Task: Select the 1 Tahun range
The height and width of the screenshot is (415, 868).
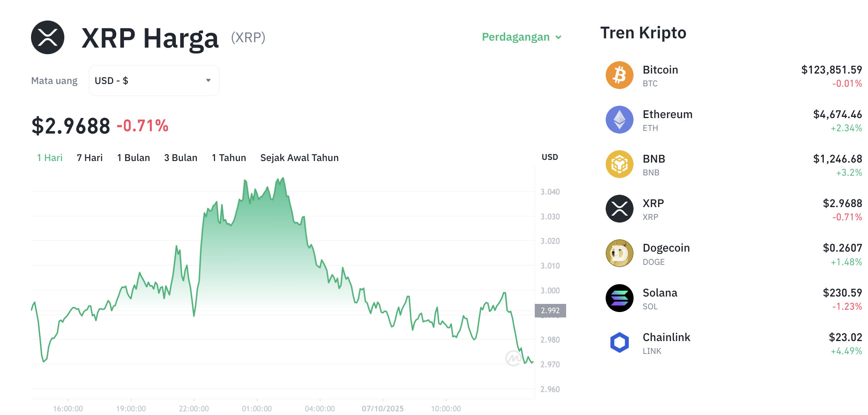Action: pyautogui.click(x=229, y=158)
